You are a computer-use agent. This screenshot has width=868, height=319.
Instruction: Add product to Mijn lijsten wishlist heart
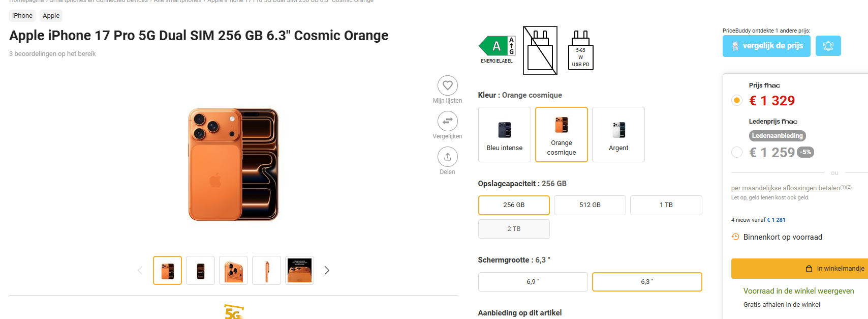pyautogui.click(x=447, y=85)
